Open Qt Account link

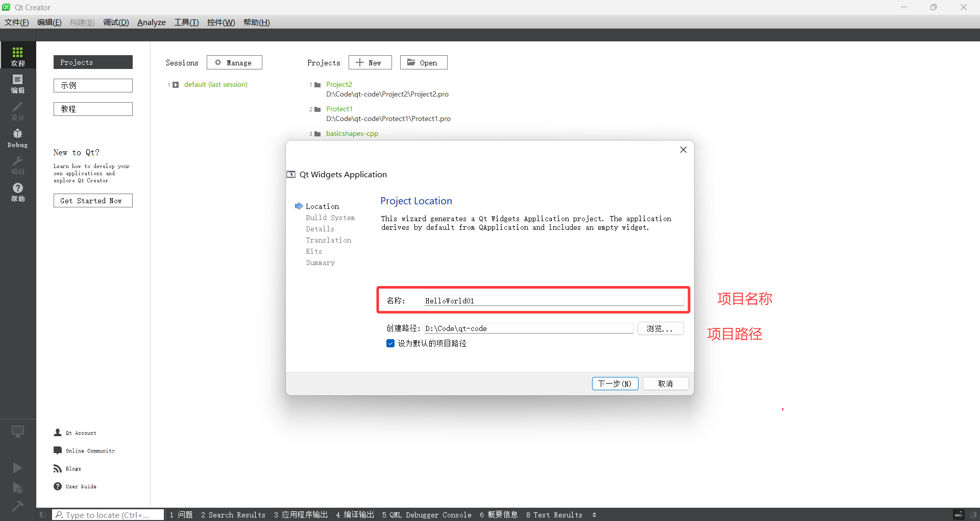pyautogui.click(x=81, y=433)
